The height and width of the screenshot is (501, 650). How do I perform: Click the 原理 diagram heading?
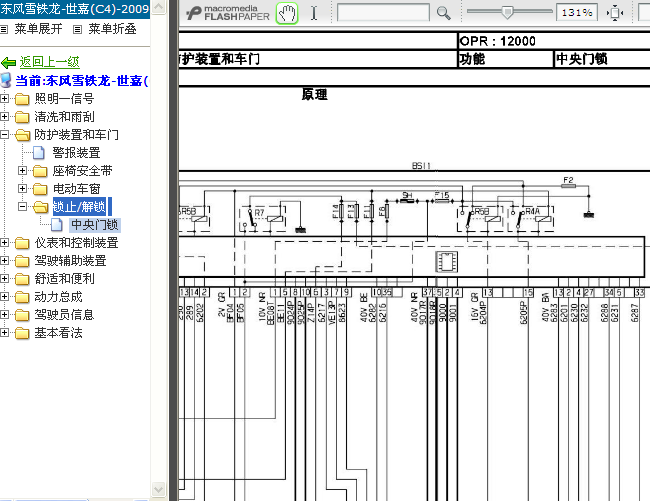coord(315,94)
